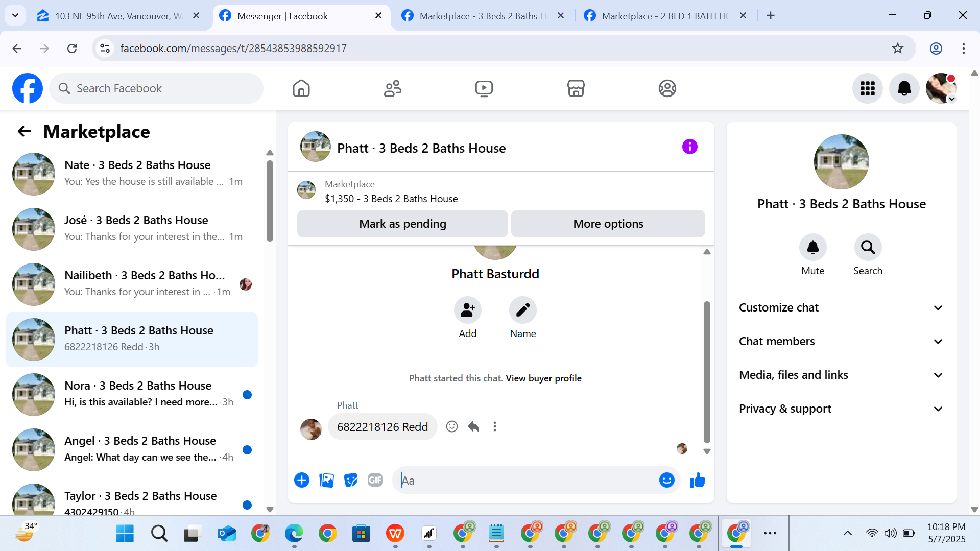Switch to Marketplace 2 BED 1 BATH tab

(665, 16)
